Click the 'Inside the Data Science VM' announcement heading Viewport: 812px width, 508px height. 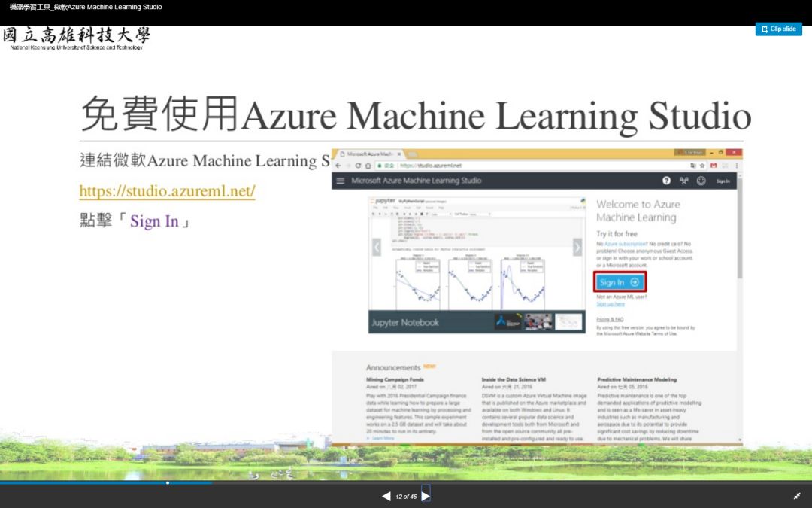(x=514, y=379)
